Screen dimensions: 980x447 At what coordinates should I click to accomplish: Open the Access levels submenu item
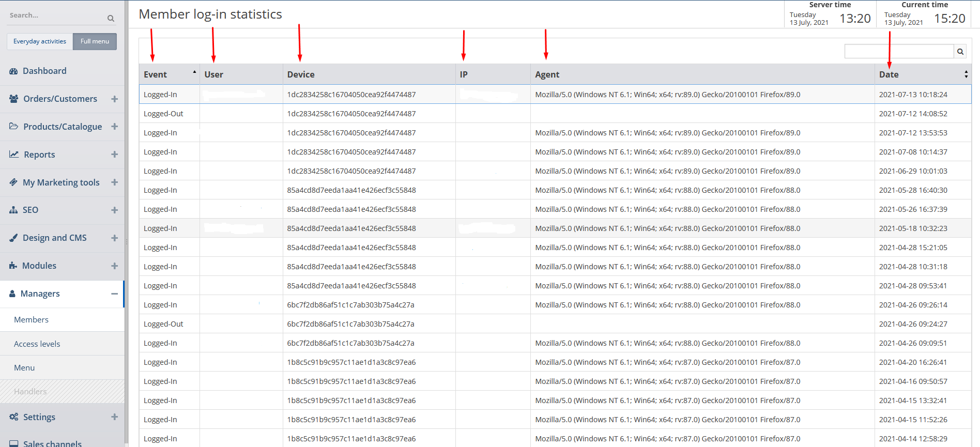point(37,344)
